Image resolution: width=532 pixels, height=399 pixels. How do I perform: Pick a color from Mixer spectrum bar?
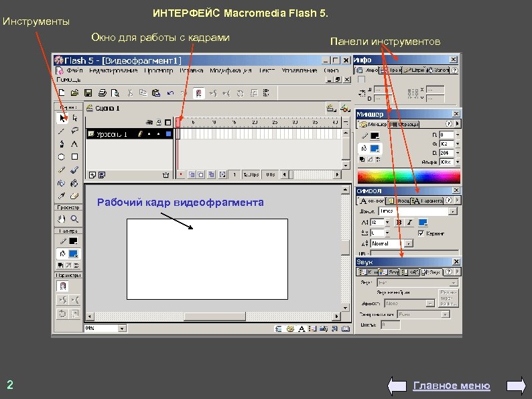[x=409, y=176]
